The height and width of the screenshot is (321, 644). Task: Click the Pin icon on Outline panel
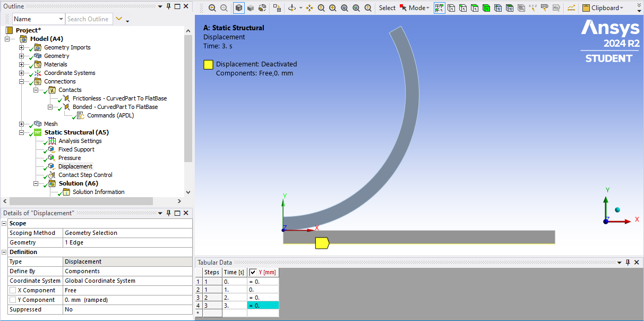point(168,6)
